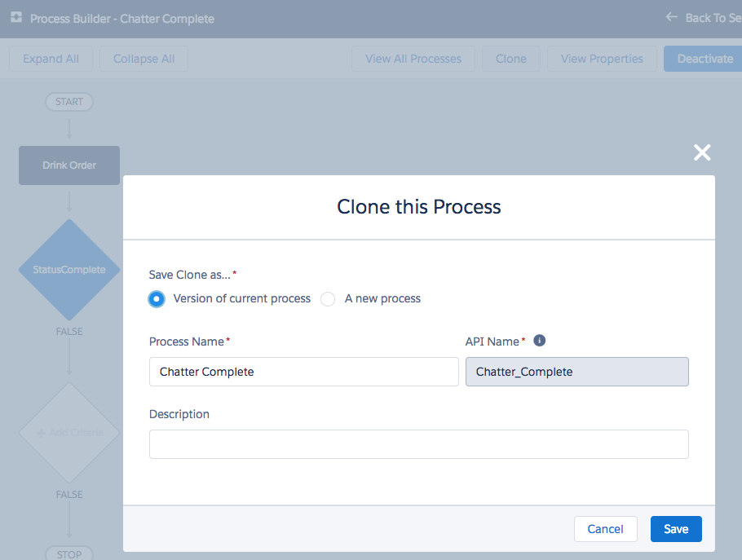Click the STOP node
The image size is (742, 560).
69,553
